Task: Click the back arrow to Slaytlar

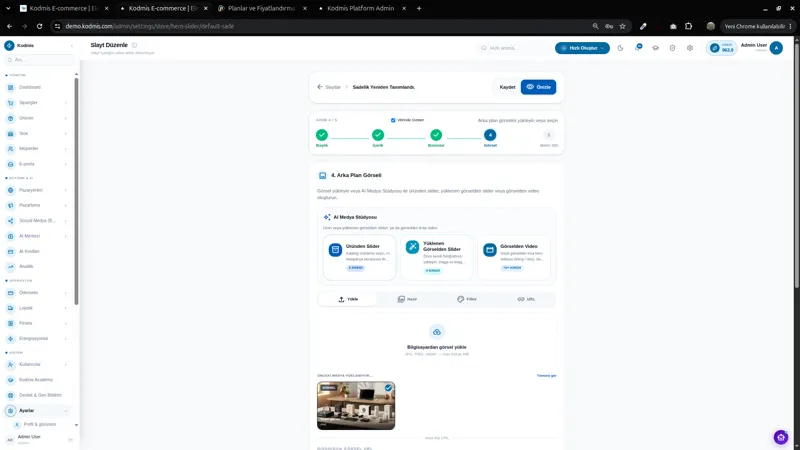Action: tap(320, 87)
